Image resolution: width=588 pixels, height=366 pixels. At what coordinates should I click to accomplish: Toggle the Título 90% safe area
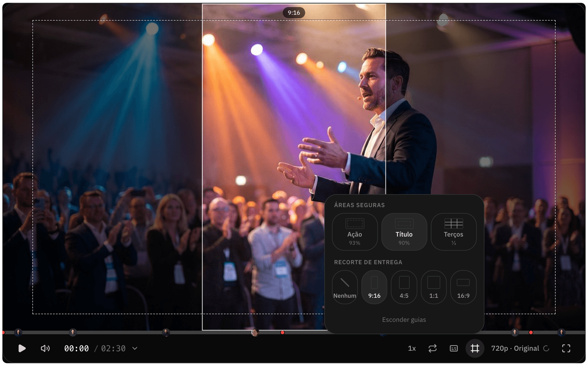coord(404,232)
